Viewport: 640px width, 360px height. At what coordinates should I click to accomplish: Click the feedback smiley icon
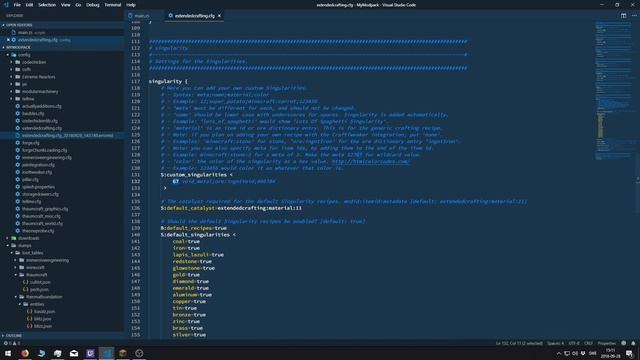pos(623,343)
